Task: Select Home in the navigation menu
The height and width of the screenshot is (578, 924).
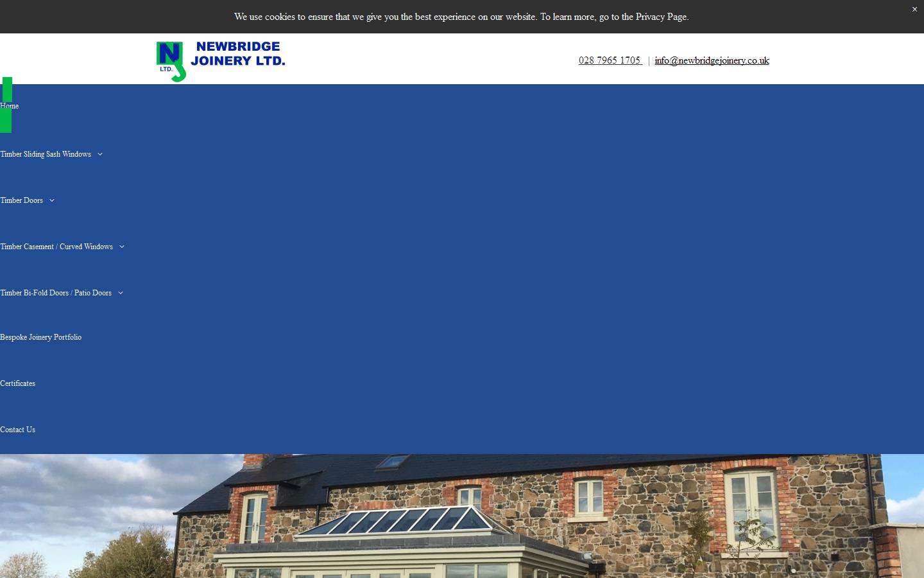Action: (9, 106)
